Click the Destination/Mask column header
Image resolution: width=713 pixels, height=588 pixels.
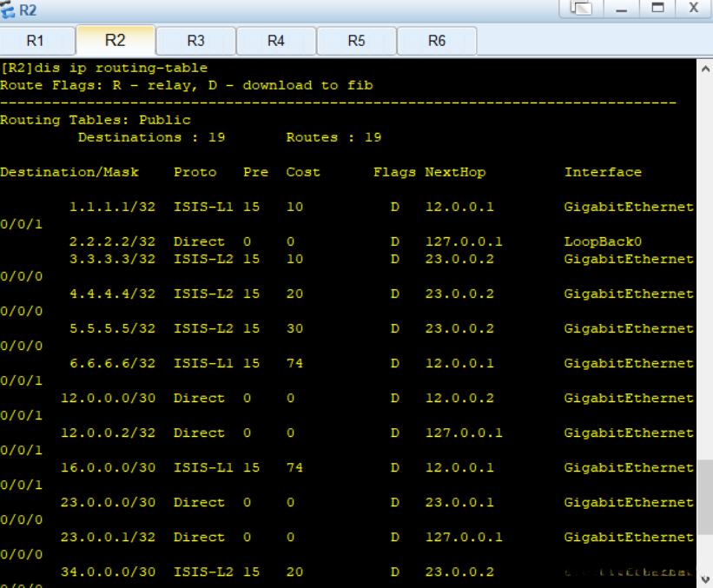[x=69, y=172]
